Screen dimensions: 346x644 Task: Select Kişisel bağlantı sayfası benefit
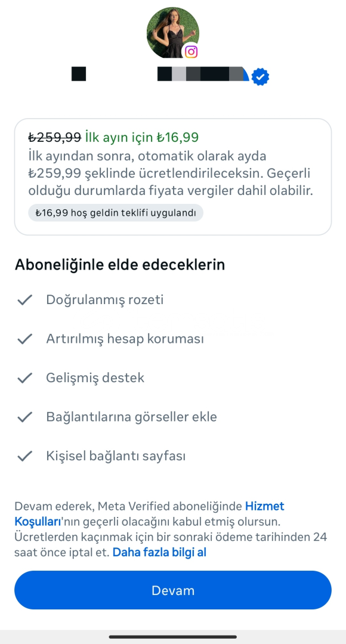[x=116, y=456]
